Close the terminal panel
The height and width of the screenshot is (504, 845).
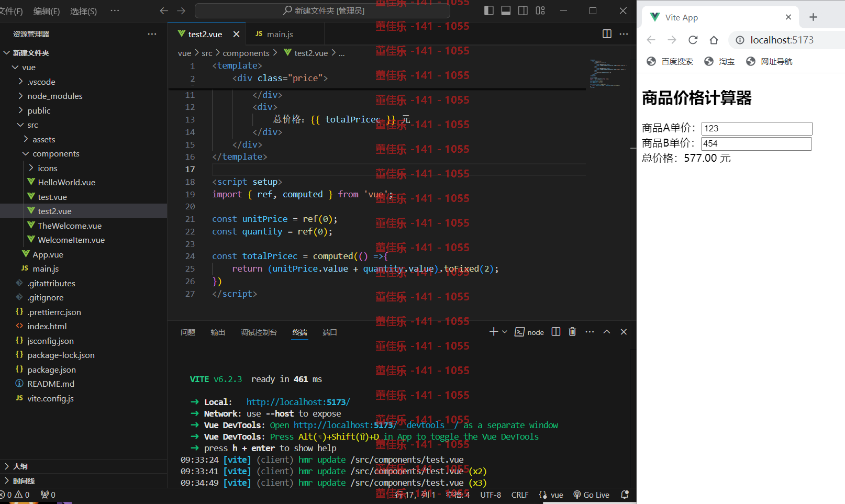point(624,332)
